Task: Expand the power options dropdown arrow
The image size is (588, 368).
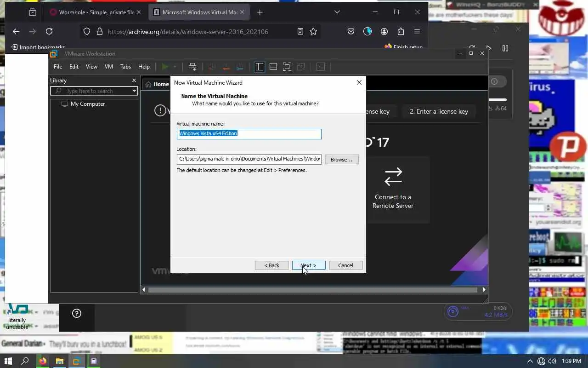Action: [175, 67]
